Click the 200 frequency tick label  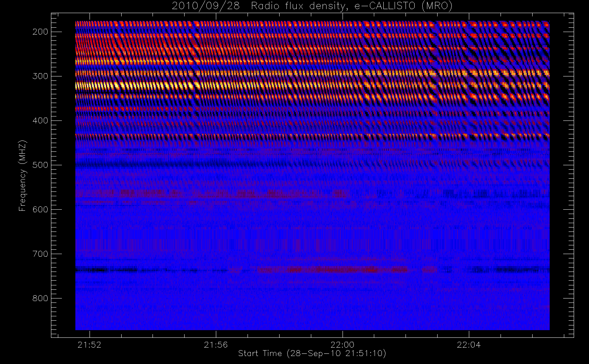[40, 32]
